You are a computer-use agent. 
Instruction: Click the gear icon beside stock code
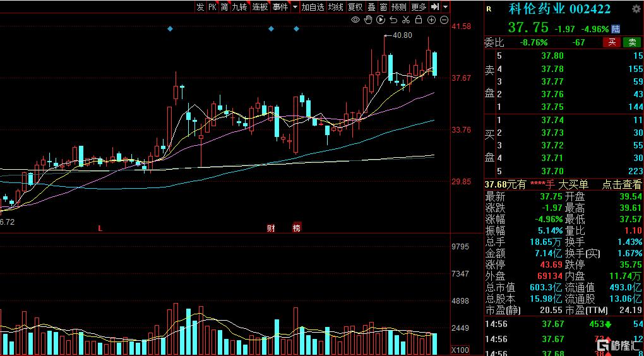(635, 9)
